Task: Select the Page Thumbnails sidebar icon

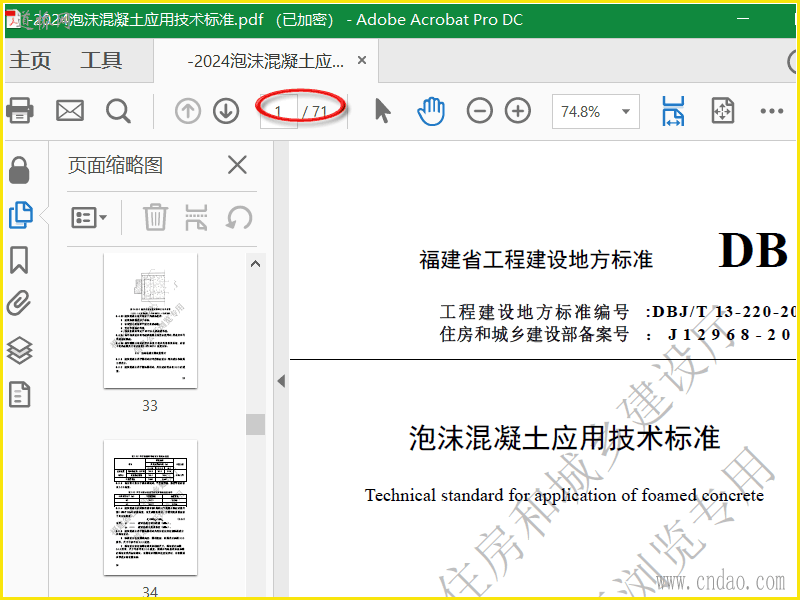Action: pyautogui.click(x=21, y=215)
